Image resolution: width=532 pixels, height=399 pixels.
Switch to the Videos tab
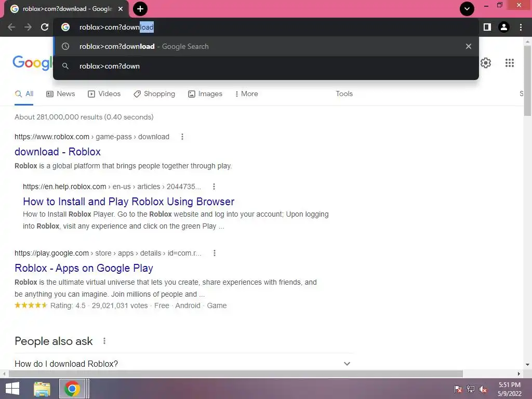(104, 94)
